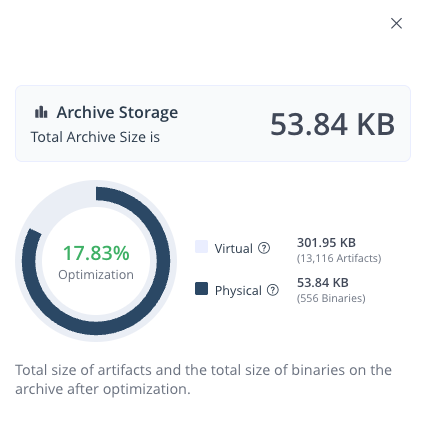The height and width of the screenshot is (431, 421).
Task: Click the dark Physical legend color swatch
Action: (201, 289)
